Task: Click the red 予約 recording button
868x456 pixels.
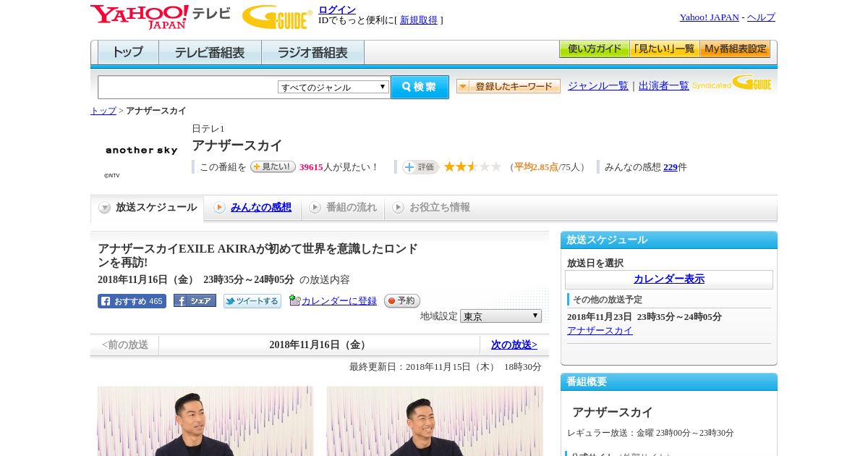Action: pyautogui.click(x=401, y=300)
